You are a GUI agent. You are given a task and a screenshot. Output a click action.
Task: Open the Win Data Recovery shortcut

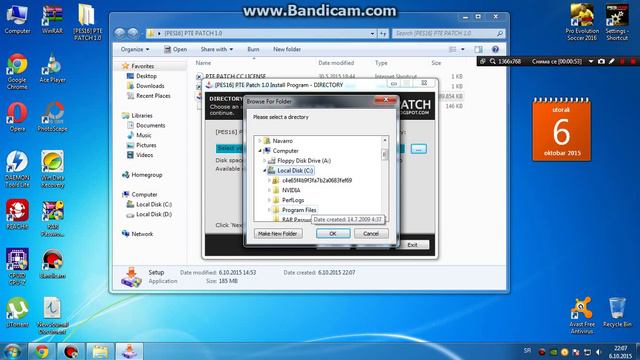point(52,169)
